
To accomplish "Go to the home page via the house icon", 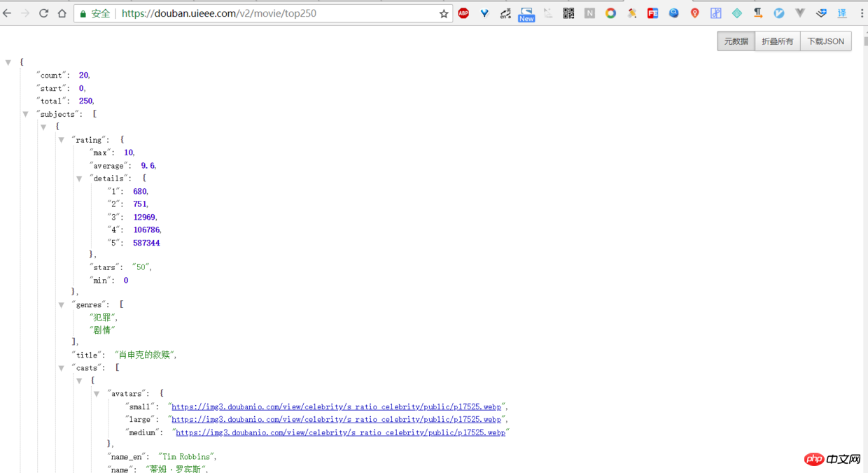I will (62, 13).
